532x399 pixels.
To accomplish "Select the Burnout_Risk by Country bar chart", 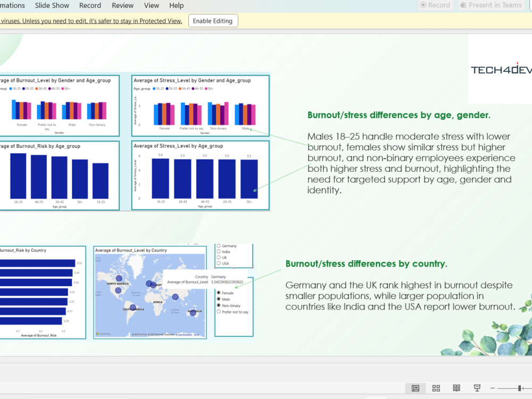I will pos(43,293).
